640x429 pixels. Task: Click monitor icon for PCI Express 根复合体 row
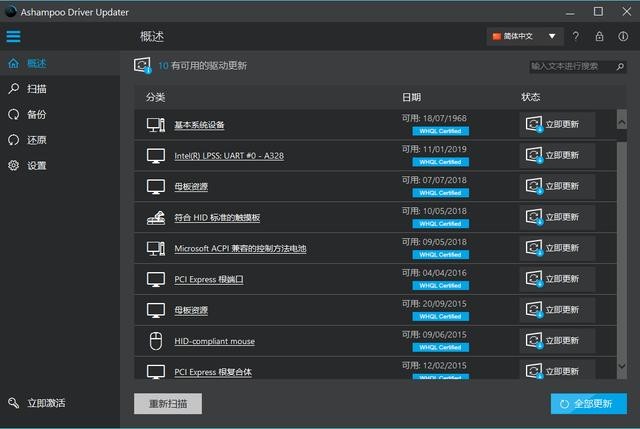point(156,371)
